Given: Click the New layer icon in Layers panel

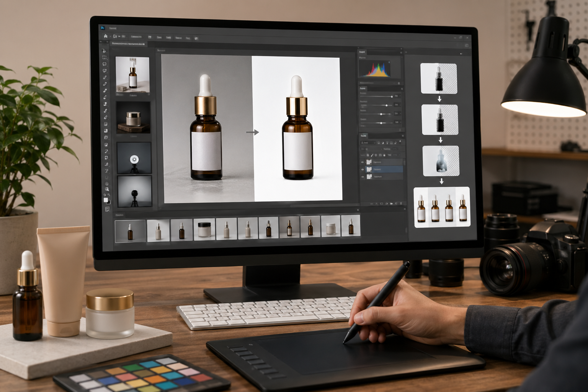Looking at the screenshot, I should tap(396, 204).
